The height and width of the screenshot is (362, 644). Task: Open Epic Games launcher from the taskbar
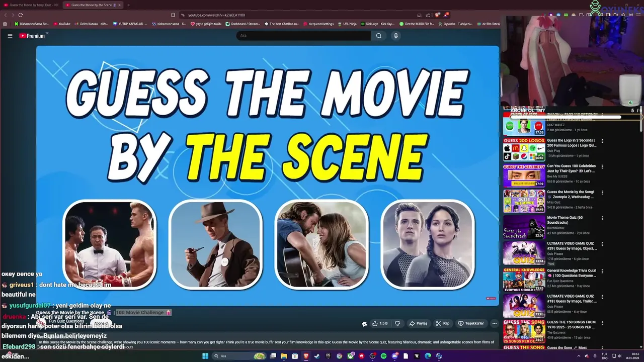pos(328,356)
